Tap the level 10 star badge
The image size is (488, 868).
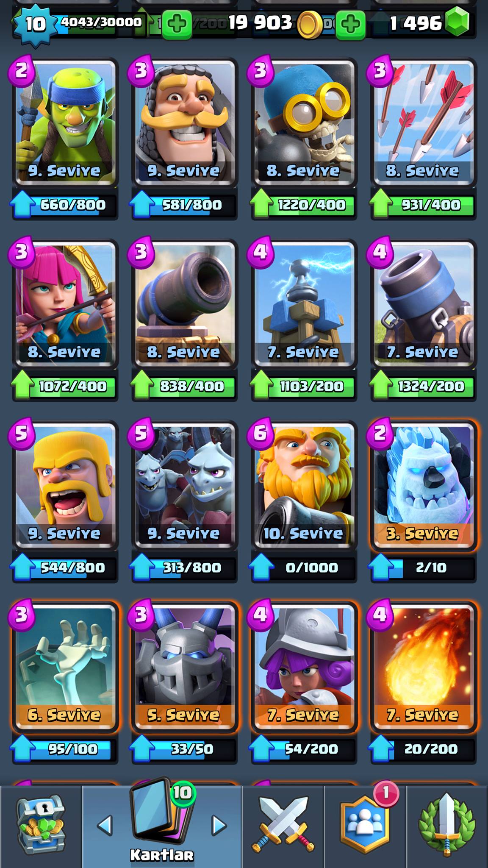point(35,24)
